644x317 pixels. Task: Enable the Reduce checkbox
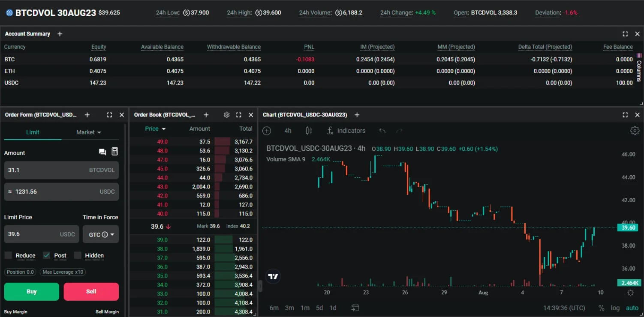pyautogui.click(x=8, y=255)
